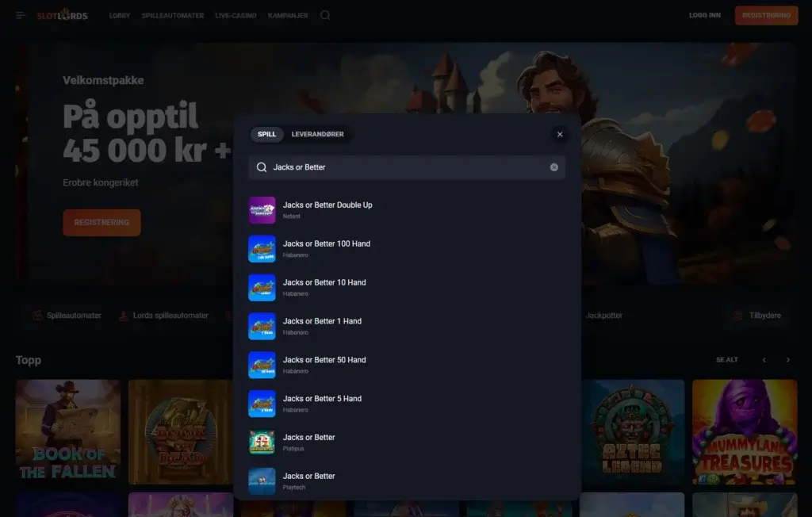Image resolution: width=812 pixels, height=517 pixels.
Task: Select Jacks or Better 5 Hand title
Action: tap(322, 399)
